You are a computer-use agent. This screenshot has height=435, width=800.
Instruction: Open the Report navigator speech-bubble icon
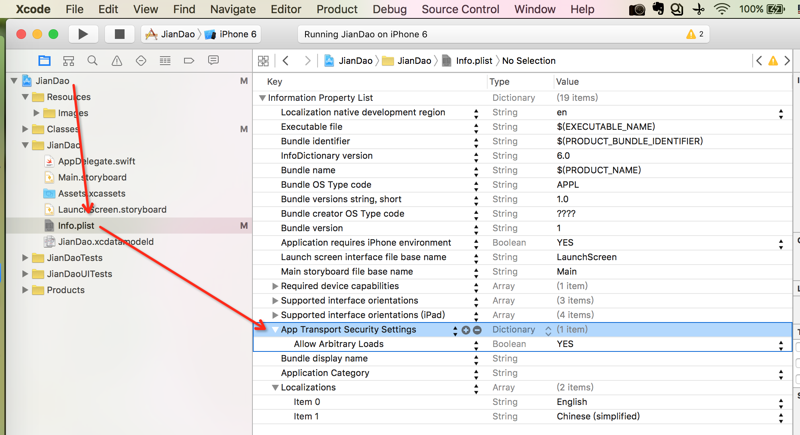pos(213,60)
